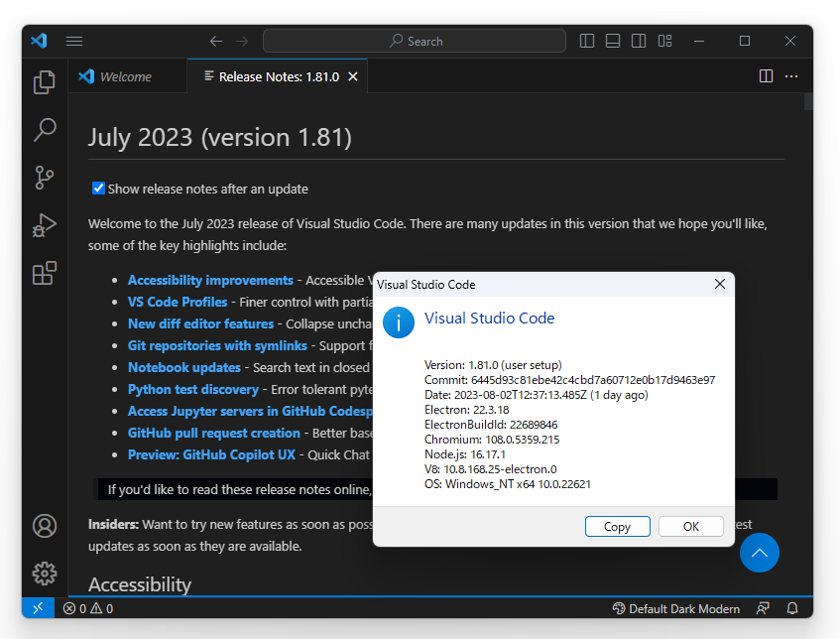Split the editor to the right
The image size is (840, 639).
pos(765,75)
